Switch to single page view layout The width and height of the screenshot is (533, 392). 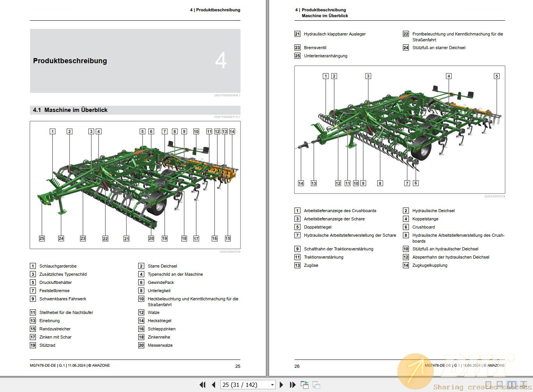(x=488, y=385)
